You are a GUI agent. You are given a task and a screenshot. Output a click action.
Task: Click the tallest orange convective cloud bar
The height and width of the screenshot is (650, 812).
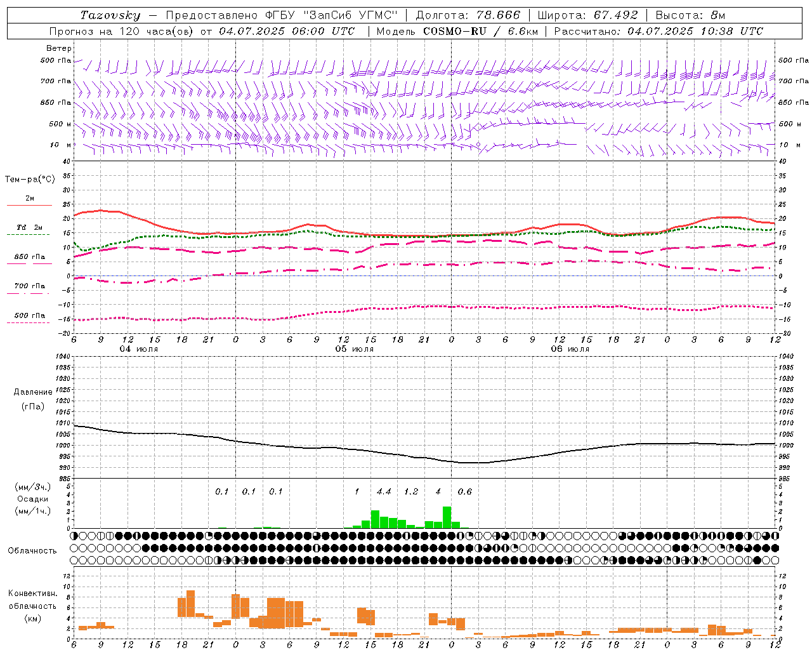click(x=190, y=603)
